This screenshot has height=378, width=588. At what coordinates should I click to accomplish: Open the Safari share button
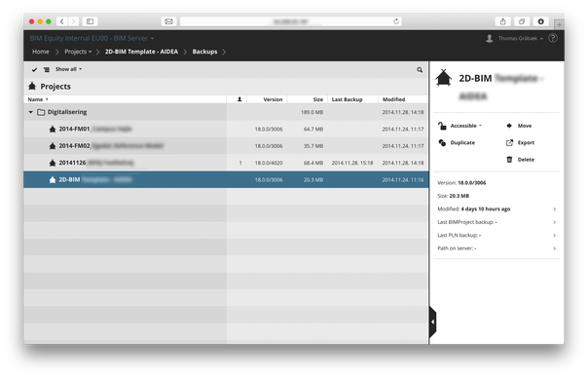[x=503, y=21]
